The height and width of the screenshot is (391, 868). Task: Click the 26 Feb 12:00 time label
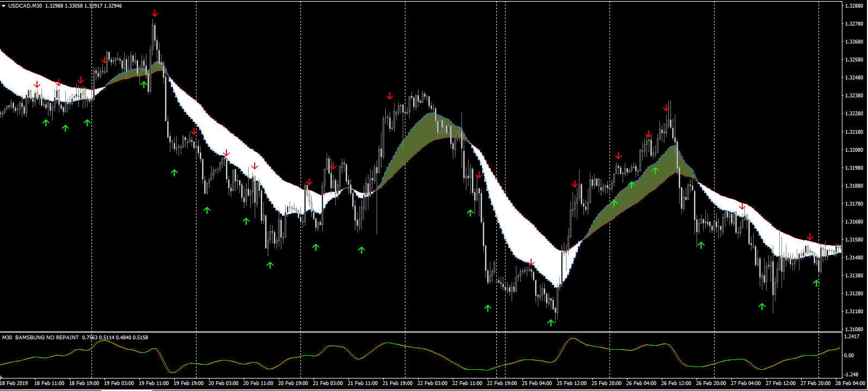[676, 383]
